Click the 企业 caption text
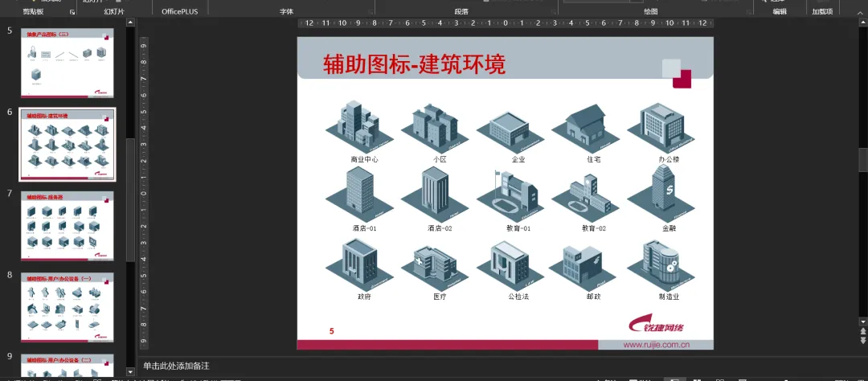 tap(518, 159)
